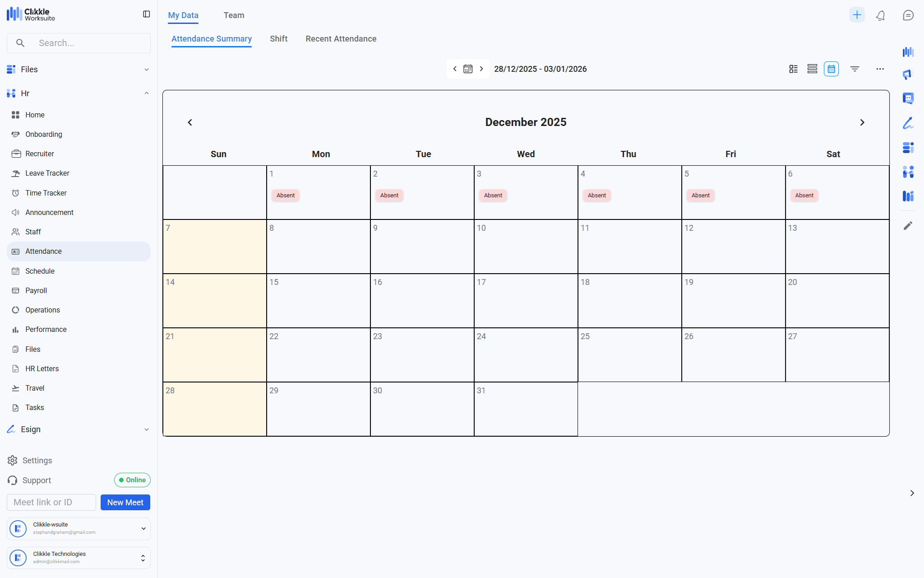Collapse the Hr section
The image size is (924, 578).
(x=146, y=93)
